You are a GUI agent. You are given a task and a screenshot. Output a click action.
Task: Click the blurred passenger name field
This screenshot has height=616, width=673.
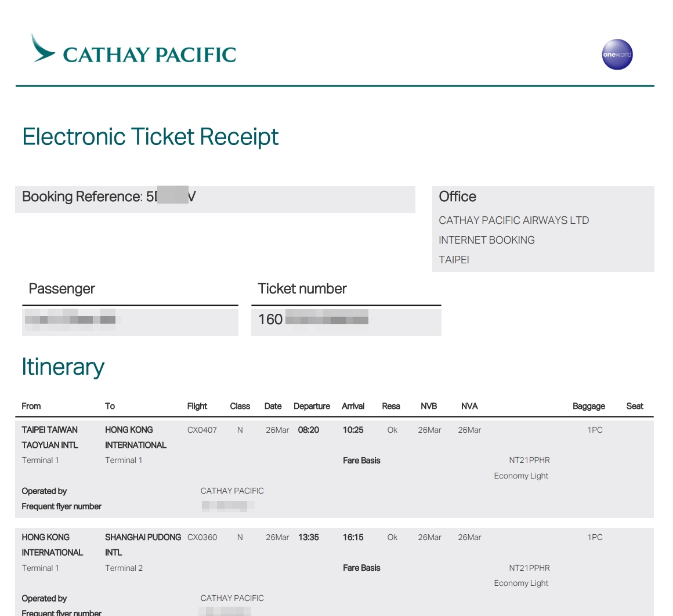point(70,320)
